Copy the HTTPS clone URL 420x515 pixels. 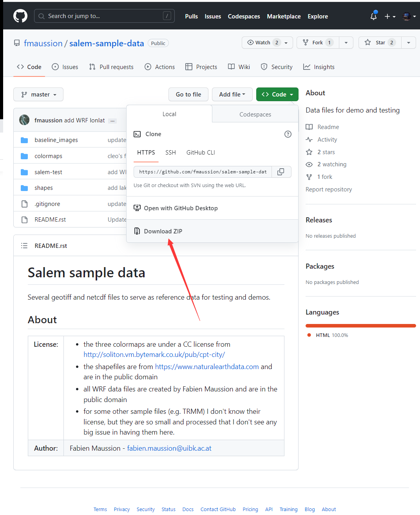coord(281,172)
